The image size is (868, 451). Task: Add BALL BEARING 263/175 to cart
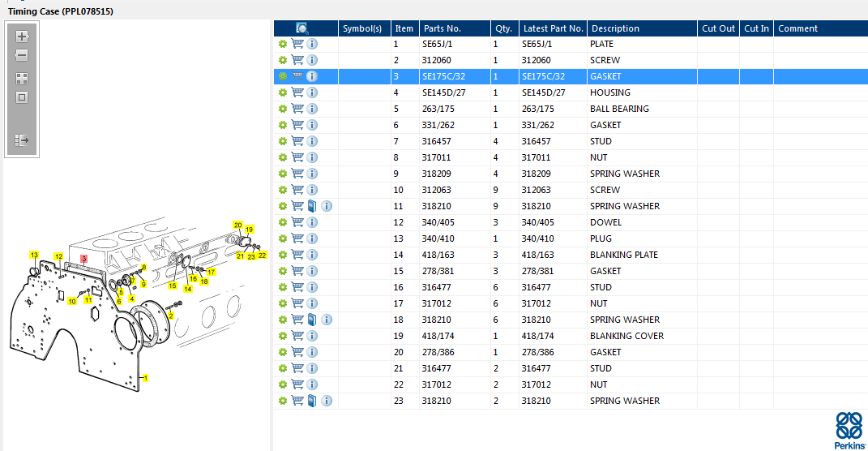coord(297,109)
